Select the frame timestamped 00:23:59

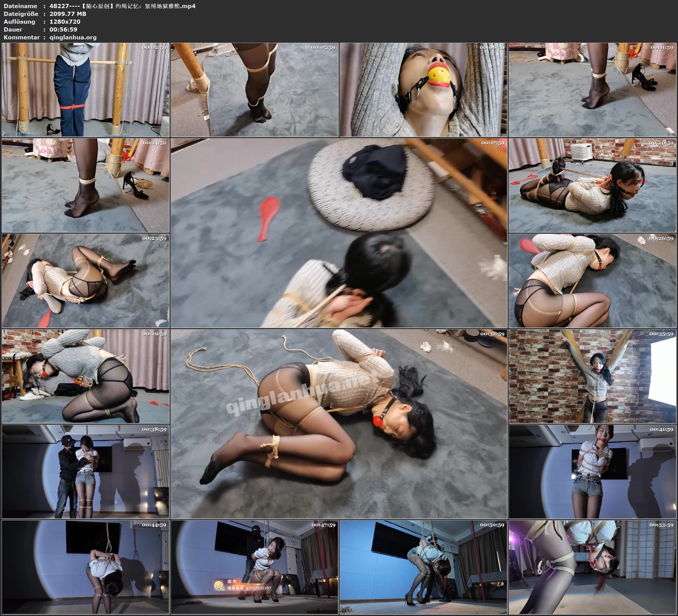coord(85,281)
